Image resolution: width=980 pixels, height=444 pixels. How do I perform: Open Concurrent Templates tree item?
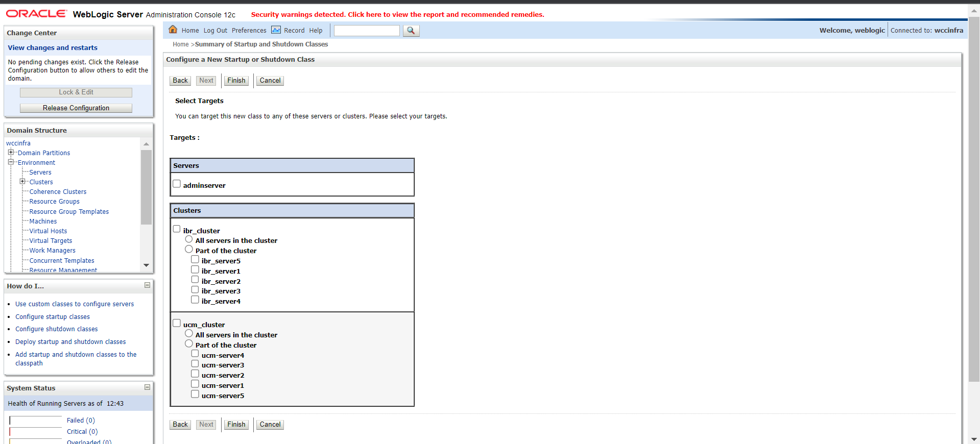tap(62, 261)
